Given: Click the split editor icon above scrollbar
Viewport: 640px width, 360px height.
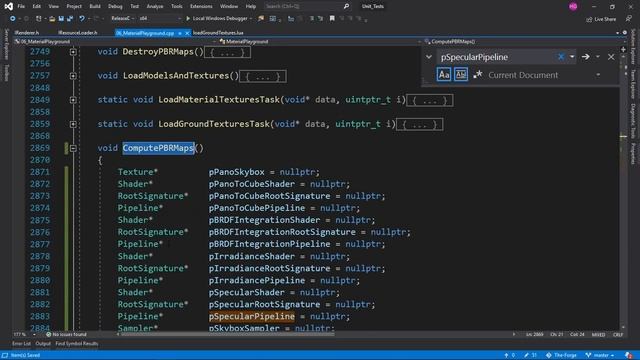Looking at the screenshot, I should (x=623, y=49).
